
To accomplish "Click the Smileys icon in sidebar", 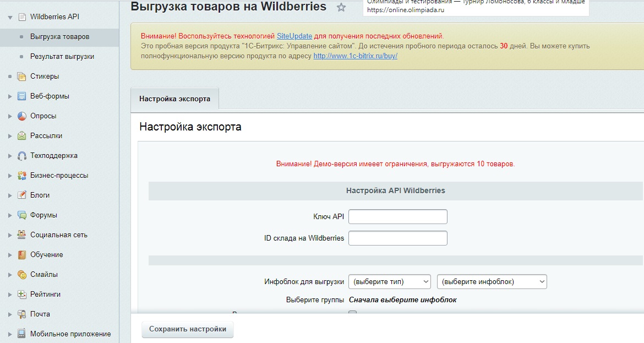I will point(22,275).
